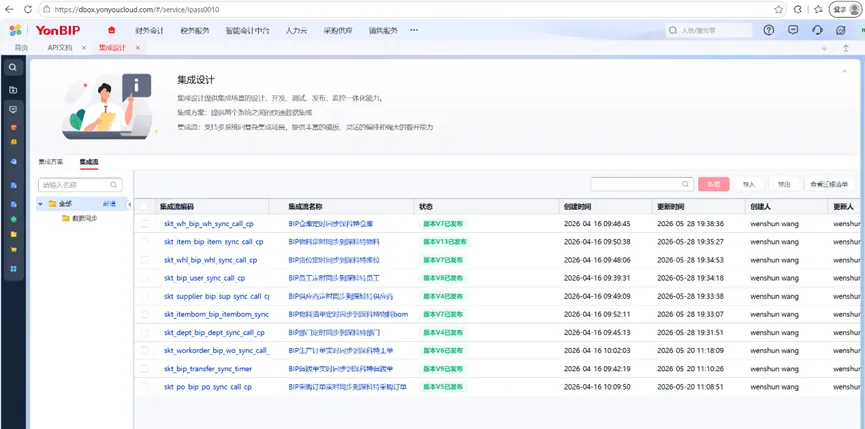Bookmark page with address bar star

pos(778,9)
